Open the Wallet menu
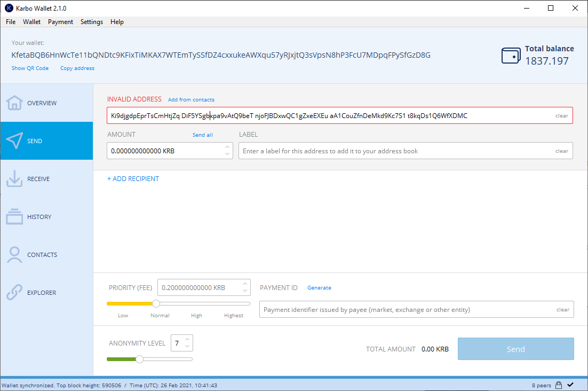Image resolution: width=588 pixels, height=391 pixels. click(31, 22)
